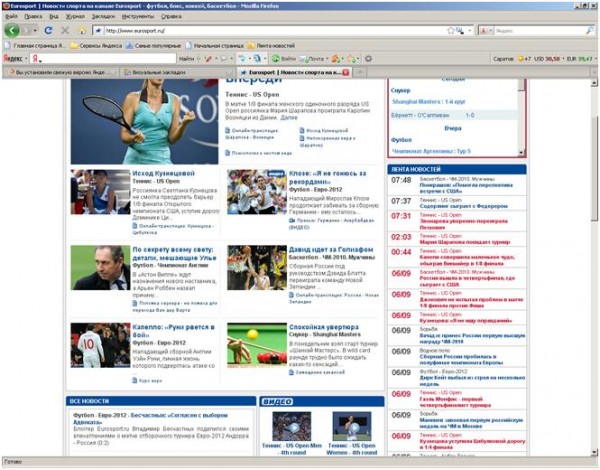
Task: Switch to the 'Вы установили свежую версию' tab
Action: pyautogui.click(x=60, y=72)
